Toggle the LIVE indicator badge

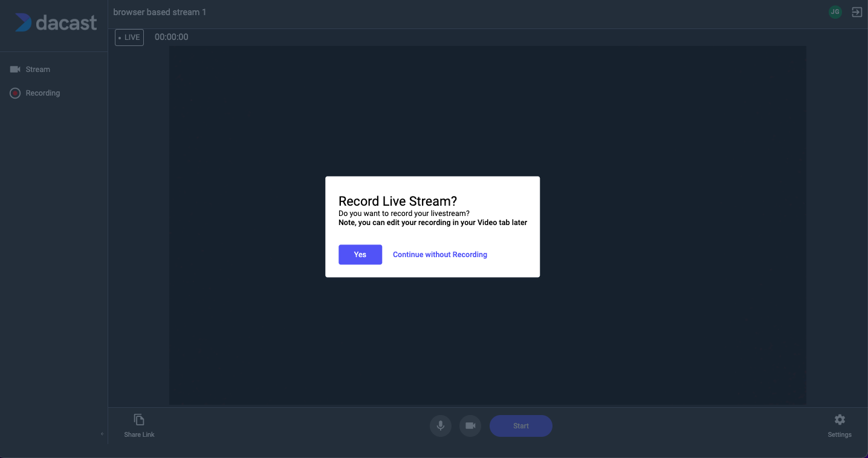pyautogui.click(x=129, y=37)
